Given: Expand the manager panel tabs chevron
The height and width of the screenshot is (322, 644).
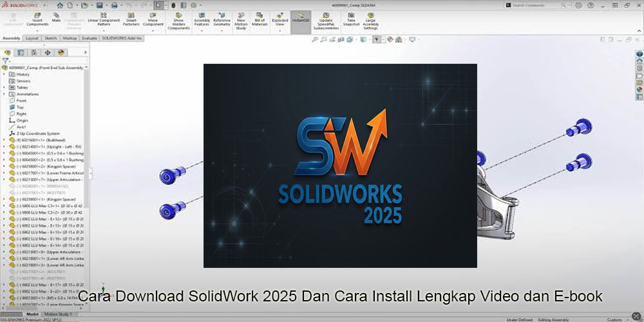Looking at the screenshot, I should pos(86,53).
